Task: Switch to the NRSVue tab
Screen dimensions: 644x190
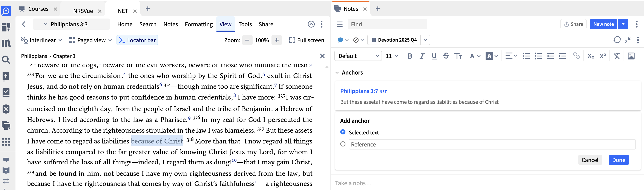Action: (x=83, y=11)
